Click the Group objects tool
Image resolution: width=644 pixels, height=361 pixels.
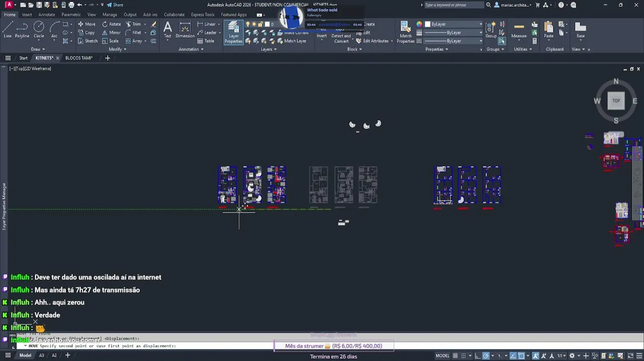point(491,30)
